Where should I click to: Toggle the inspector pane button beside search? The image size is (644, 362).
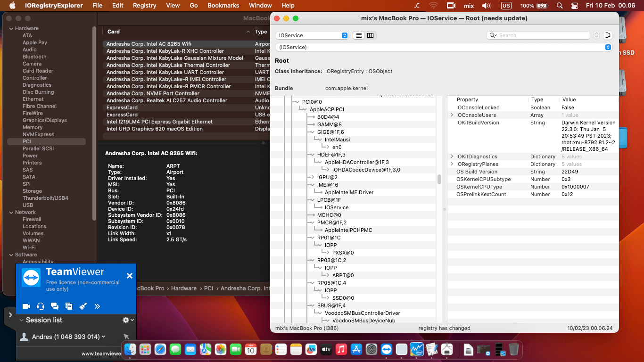[608, 35]
